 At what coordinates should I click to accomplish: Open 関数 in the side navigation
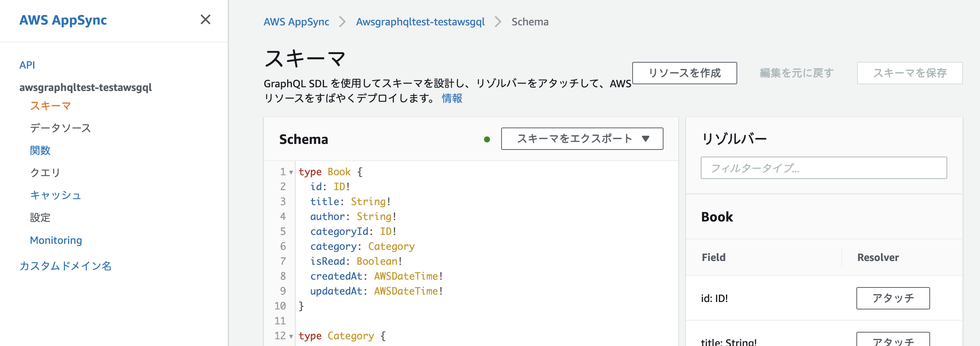[x=40, y=150]
